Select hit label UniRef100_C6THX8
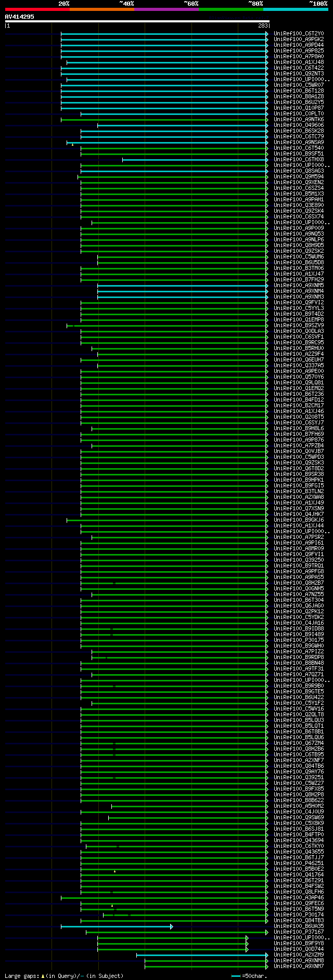Screen dimensions: 333x980 click(x=299, y=160)
